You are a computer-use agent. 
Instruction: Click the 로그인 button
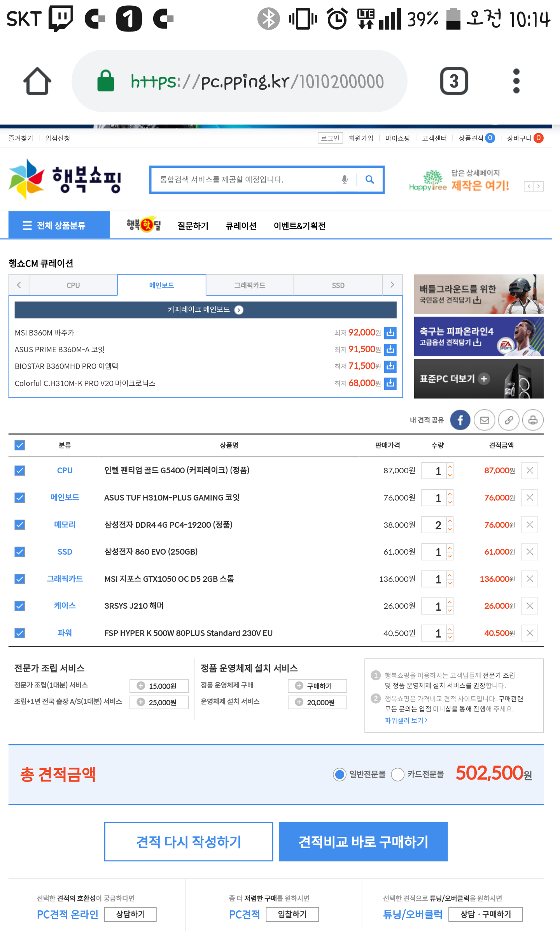point(330,138)
